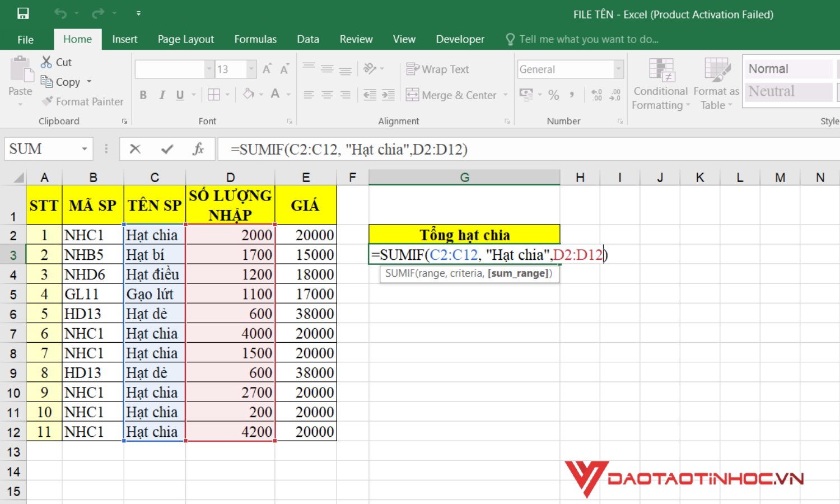Viewport: 840px width, 504px height.
Task: Open the General number format dropdown
Action: point(619,69)
